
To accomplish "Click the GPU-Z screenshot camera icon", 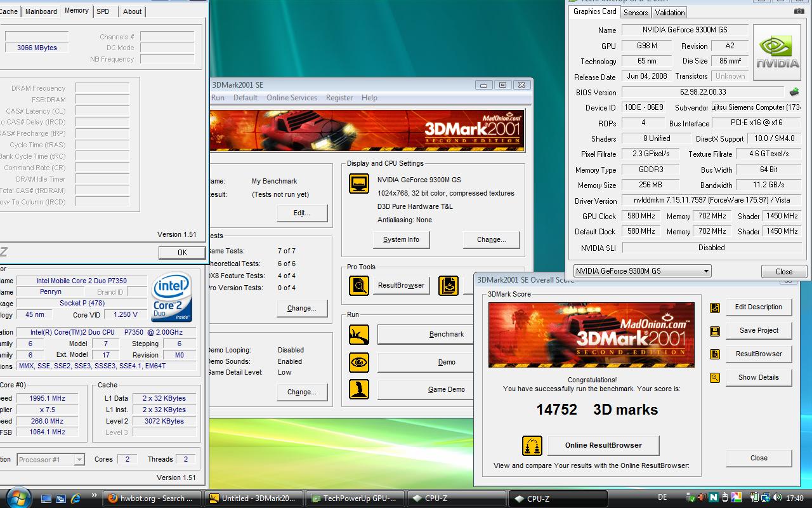I will point(799,11).
